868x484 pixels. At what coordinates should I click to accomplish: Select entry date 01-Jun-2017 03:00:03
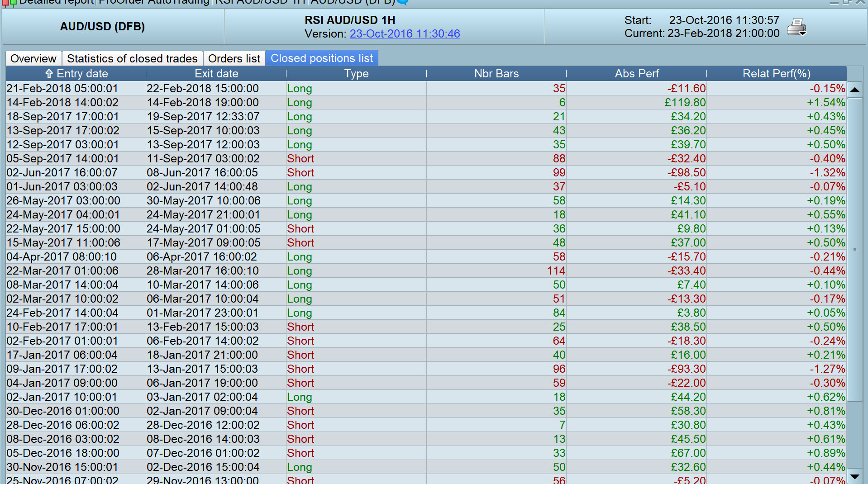tap(62, 187)
